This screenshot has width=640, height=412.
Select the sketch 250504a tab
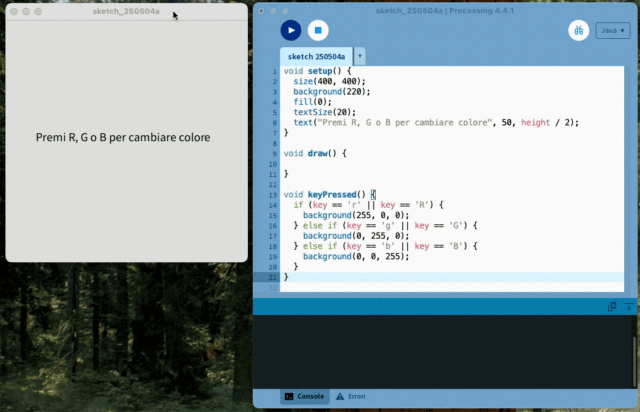point(316,57)
